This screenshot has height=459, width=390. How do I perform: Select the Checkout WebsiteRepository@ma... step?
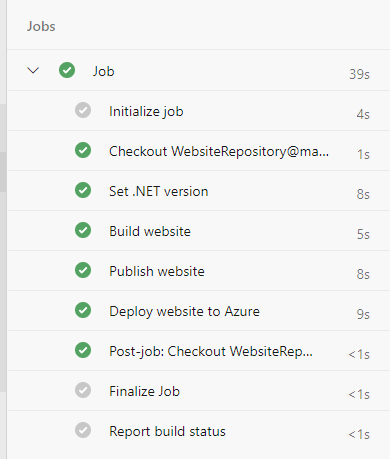(198, 151)
